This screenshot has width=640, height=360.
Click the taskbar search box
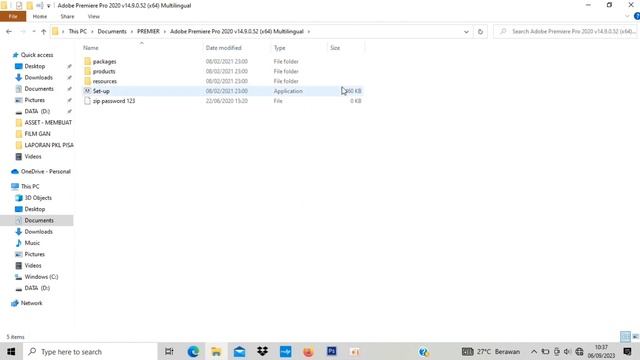90,351
